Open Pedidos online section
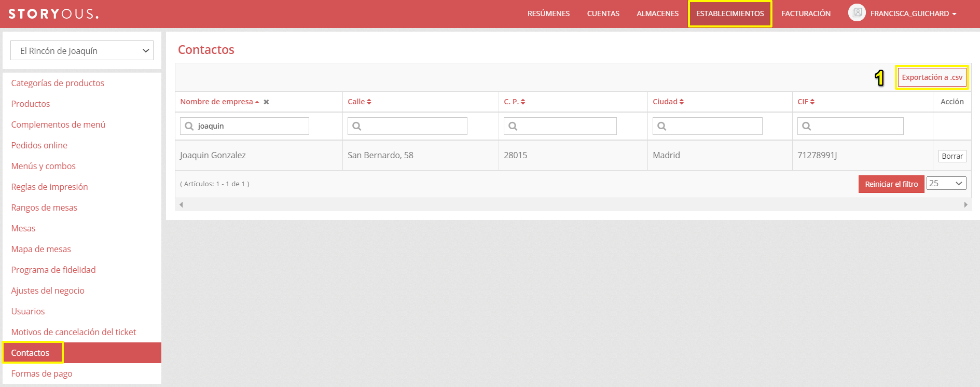This screenshot has width=980, height=387. point(39,145)
